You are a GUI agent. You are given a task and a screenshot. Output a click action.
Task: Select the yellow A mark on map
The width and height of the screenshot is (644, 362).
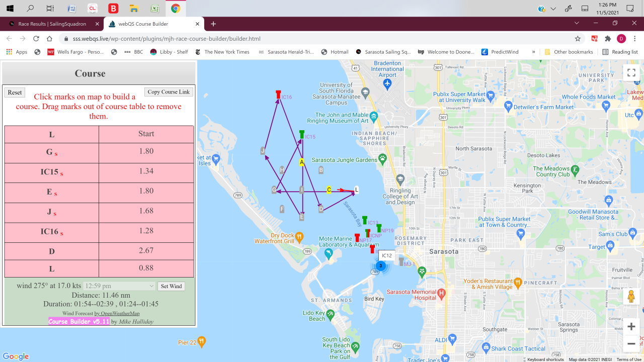pos(302,162)
